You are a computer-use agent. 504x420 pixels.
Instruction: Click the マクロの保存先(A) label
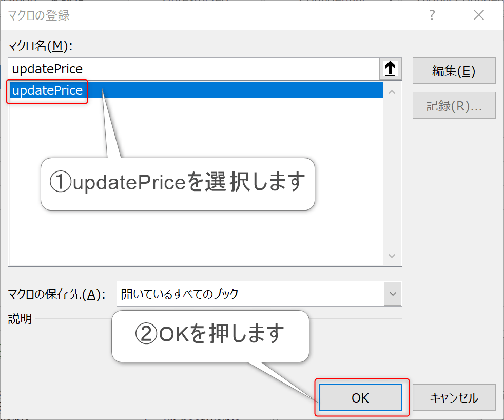click(56, 294)
